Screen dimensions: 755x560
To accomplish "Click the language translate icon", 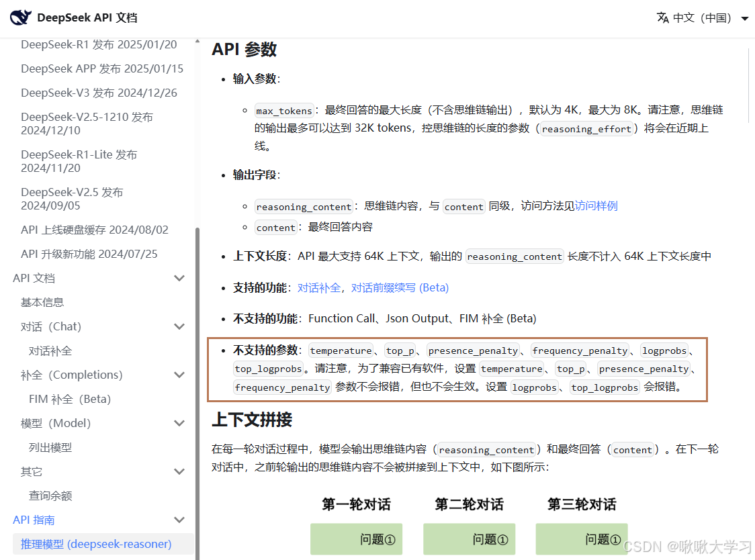I will [662, 18].
